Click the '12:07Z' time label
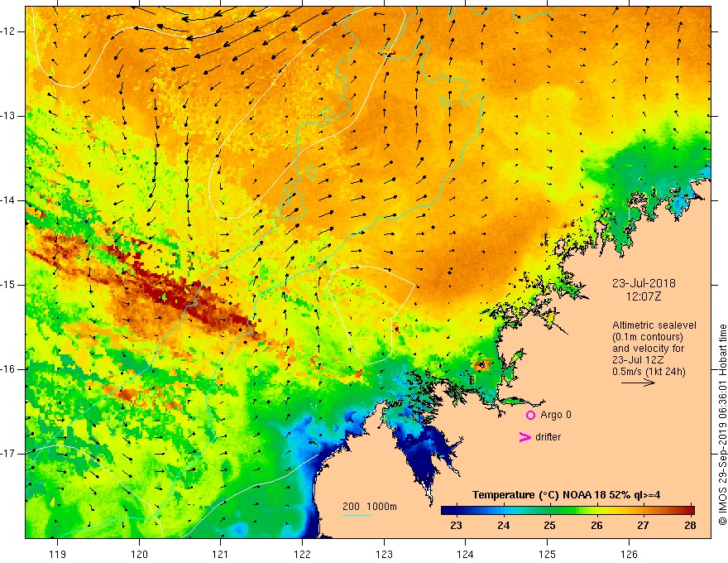Viewport: 728px width, 563px height. click(643, 296)
